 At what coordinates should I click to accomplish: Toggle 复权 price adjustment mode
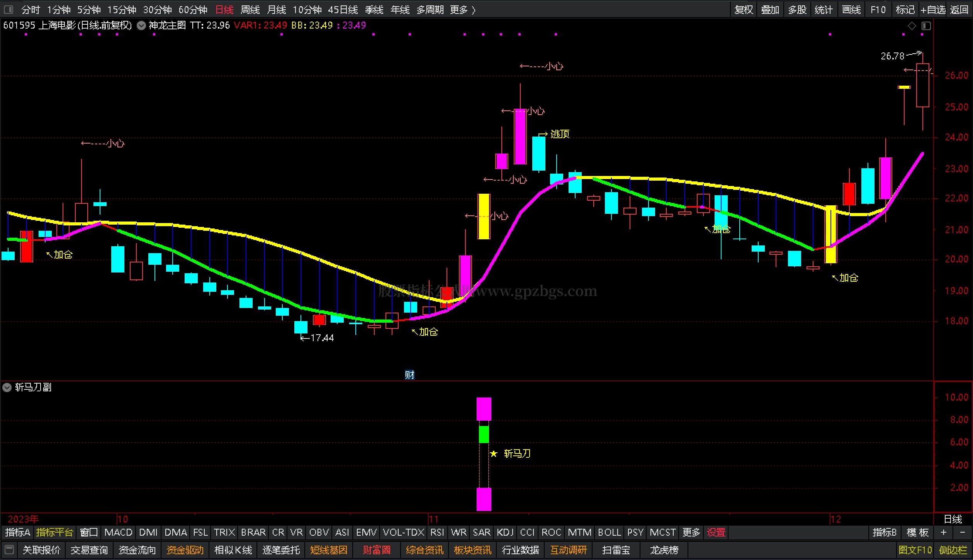coord(744,9)
